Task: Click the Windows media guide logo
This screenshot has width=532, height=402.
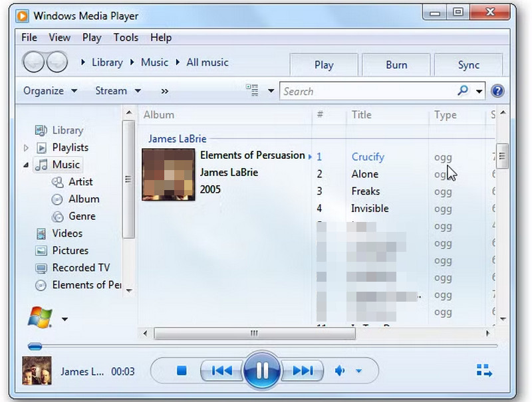Action: 40,317
